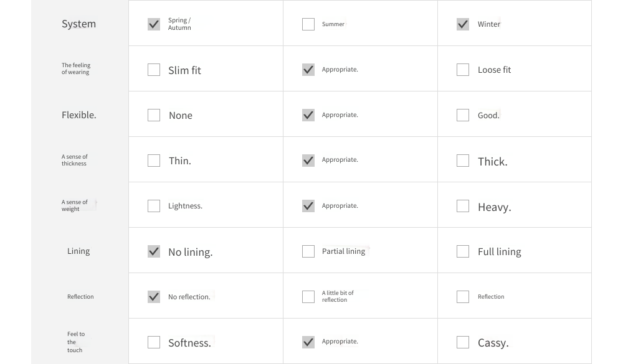This screenshot has height=364, width=623.
Task: Uncheck the Winter checkbox
Action: [463, 24]
